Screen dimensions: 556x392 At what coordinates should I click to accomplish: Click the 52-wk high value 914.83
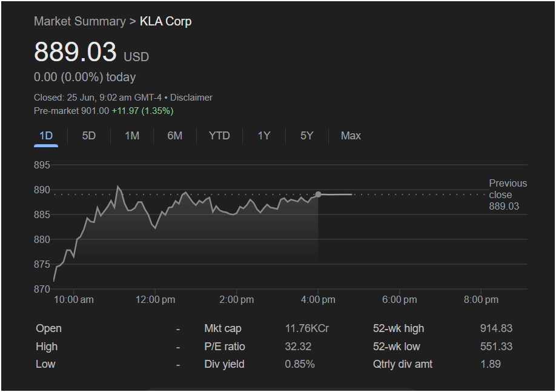(x=496, y=328)
